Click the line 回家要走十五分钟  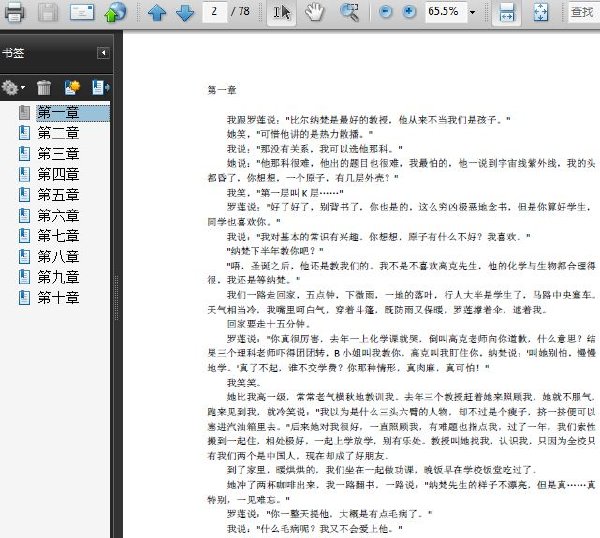click(x=269, y=324)
